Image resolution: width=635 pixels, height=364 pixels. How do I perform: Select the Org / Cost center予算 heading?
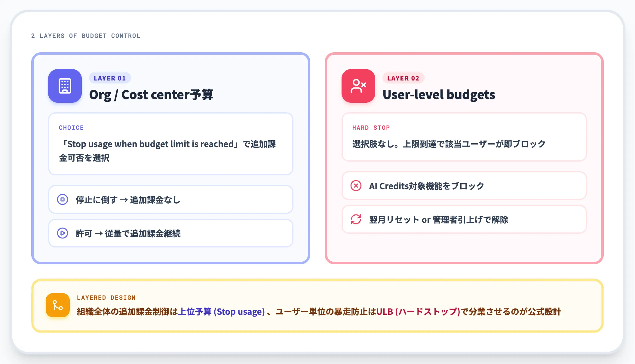coord(151,95)
